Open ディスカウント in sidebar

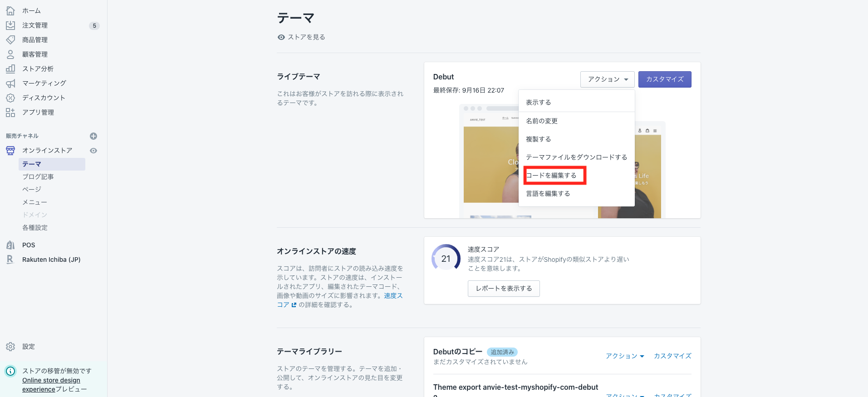(44, 98)
